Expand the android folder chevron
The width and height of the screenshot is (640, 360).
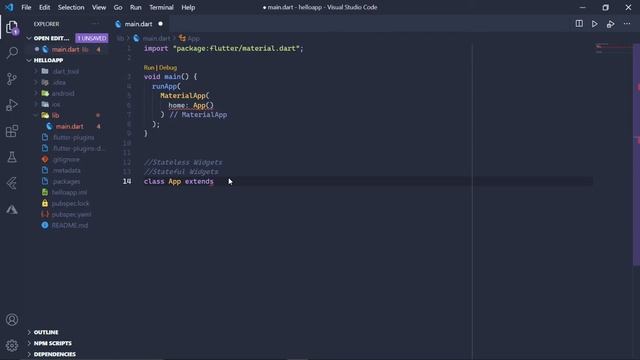(x=36, y=93)
